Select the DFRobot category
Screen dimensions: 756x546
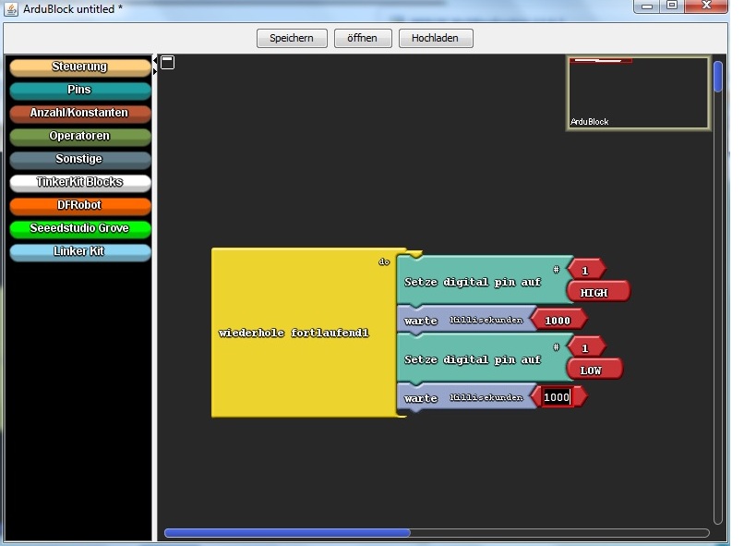tap(79, 205)
